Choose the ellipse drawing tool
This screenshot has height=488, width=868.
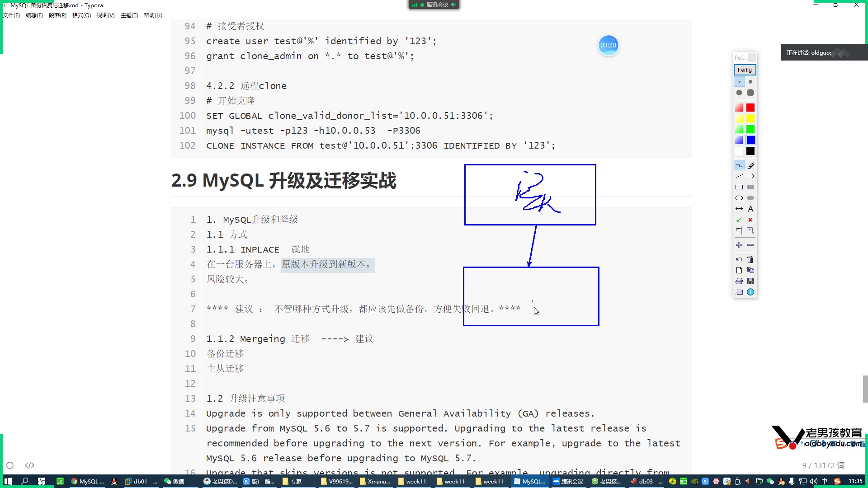point(739,198)
